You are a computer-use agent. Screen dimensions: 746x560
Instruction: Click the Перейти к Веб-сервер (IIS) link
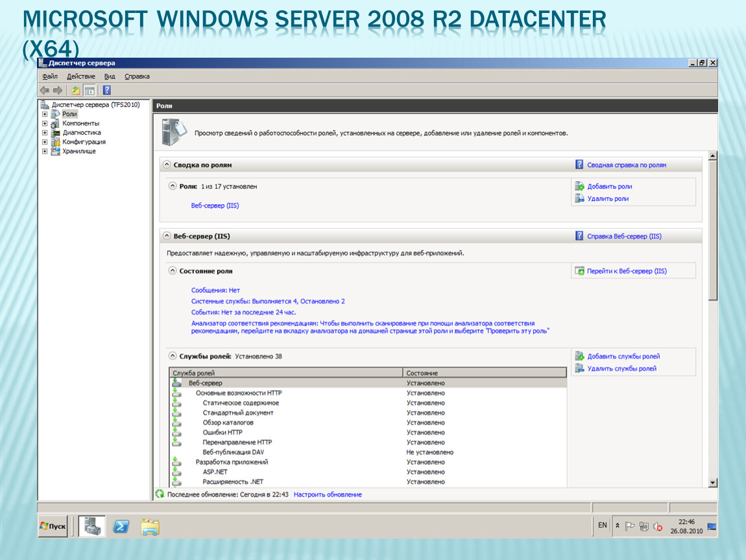(627, 271)
